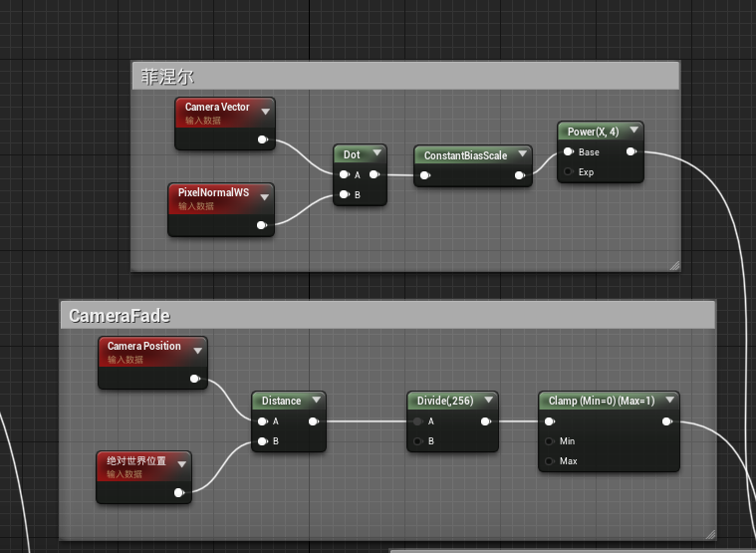Image resolution: width=756 pixels, height=553 pixels.
Task: Click Clamp node Max pin
Action: (x=549, y=461)
